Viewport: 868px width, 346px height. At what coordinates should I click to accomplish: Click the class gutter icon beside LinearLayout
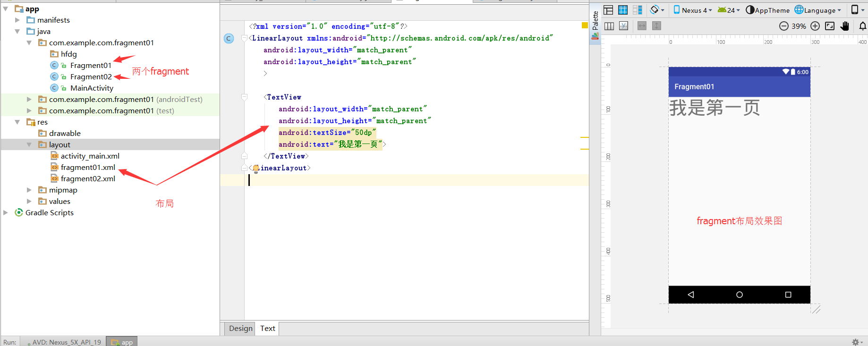point(229,38)
